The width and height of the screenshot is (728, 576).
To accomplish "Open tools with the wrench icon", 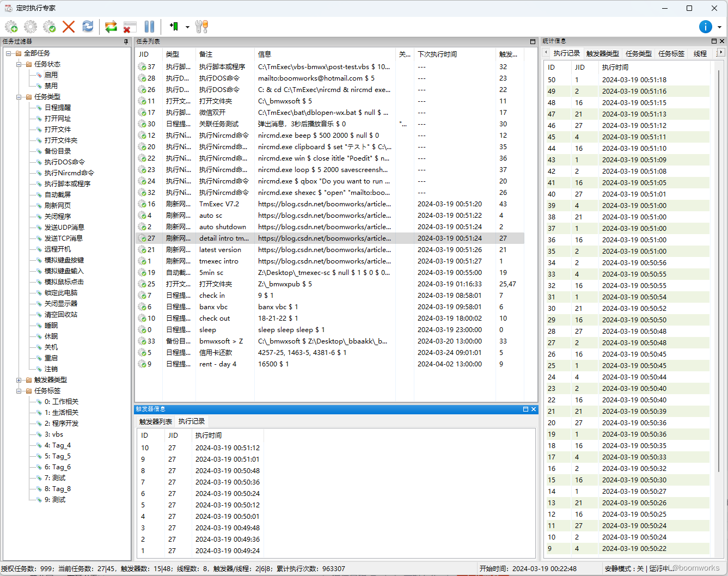I will click(x=202, y=26).
